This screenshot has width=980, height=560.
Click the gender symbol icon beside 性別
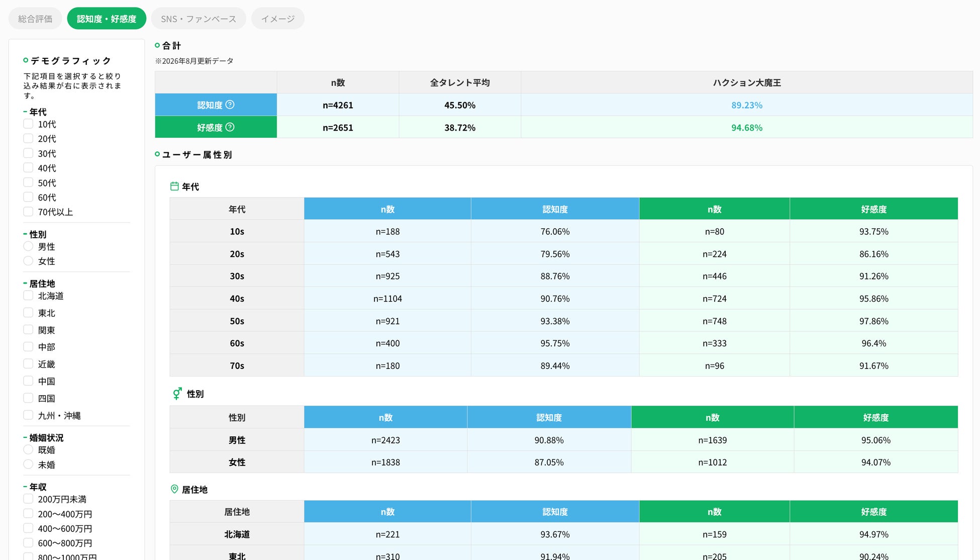point(177,394)
